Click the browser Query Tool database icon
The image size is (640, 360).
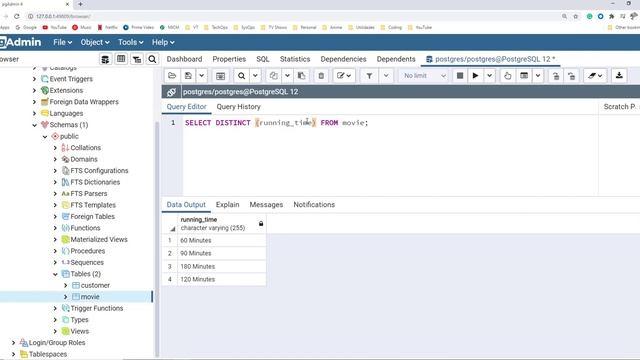point(105,59)
